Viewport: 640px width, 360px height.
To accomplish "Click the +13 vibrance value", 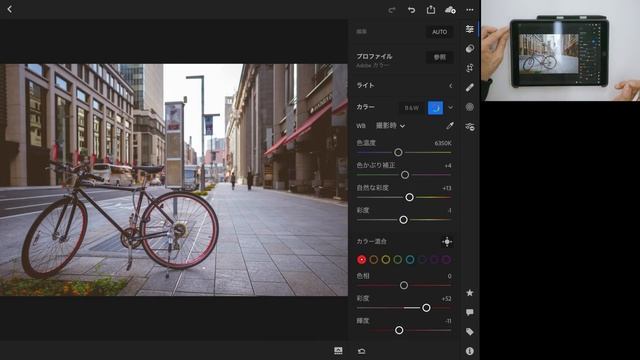I will tap(447, 188).
